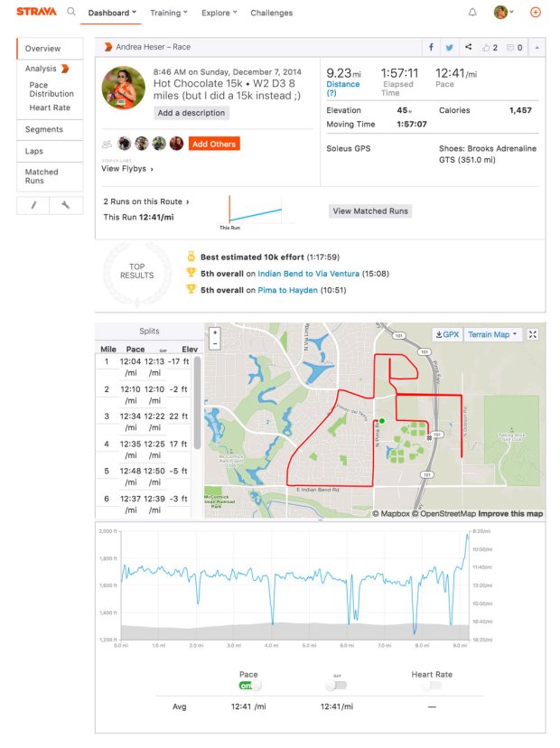Click the notifications bell icon
The image size is (560, 748).
pos(472,13)
